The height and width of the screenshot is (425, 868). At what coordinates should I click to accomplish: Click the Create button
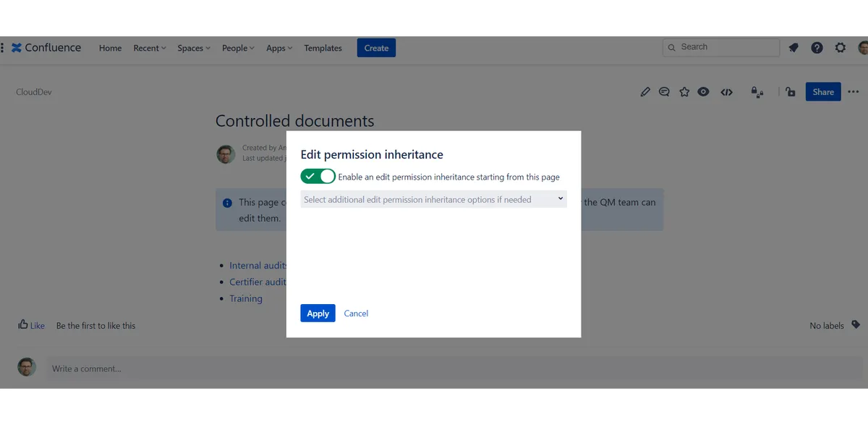(x=376, y=48)
